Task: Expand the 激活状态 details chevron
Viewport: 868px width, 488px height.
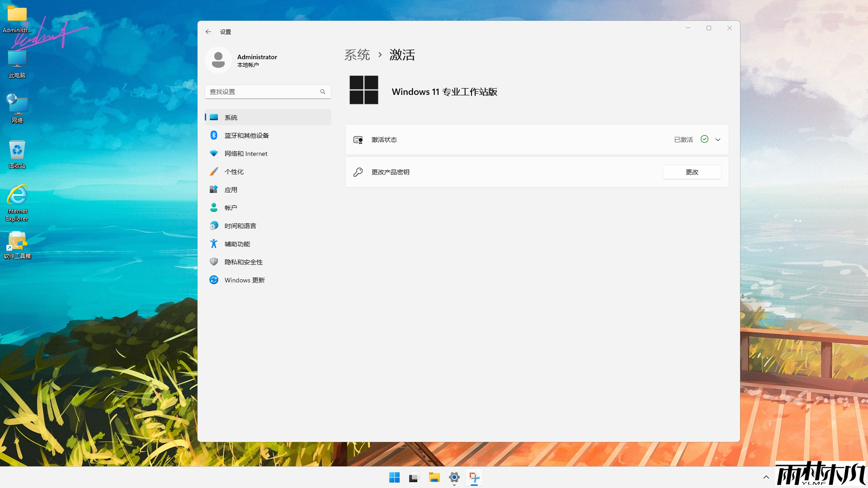Action: tap(718, 139)
